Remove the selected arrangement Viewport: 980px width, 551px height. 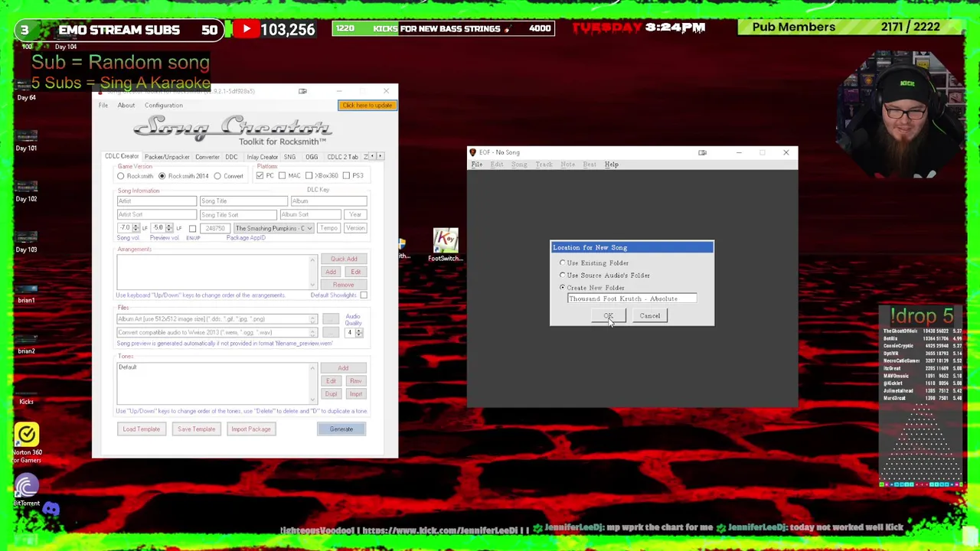[344, 285]
